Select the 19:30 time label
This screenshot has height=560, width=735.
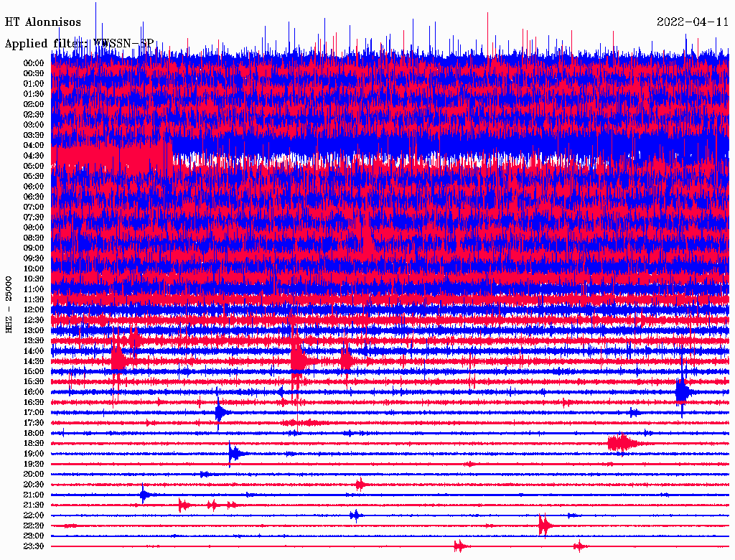34,465
